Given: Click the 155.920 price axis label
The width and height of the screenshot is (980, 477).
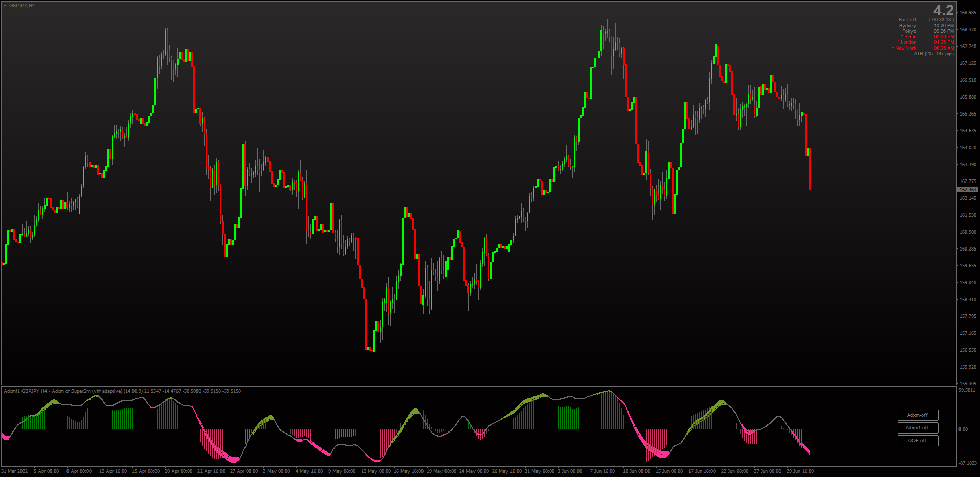Looking at the screenshot, I should point(968,367).
